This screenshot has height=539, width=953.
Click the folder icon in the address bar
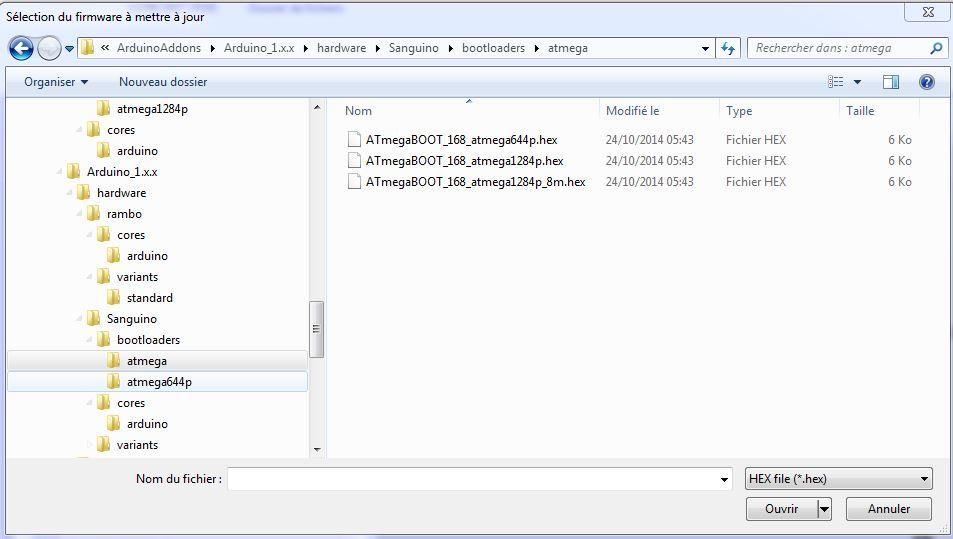click(88, 48)
